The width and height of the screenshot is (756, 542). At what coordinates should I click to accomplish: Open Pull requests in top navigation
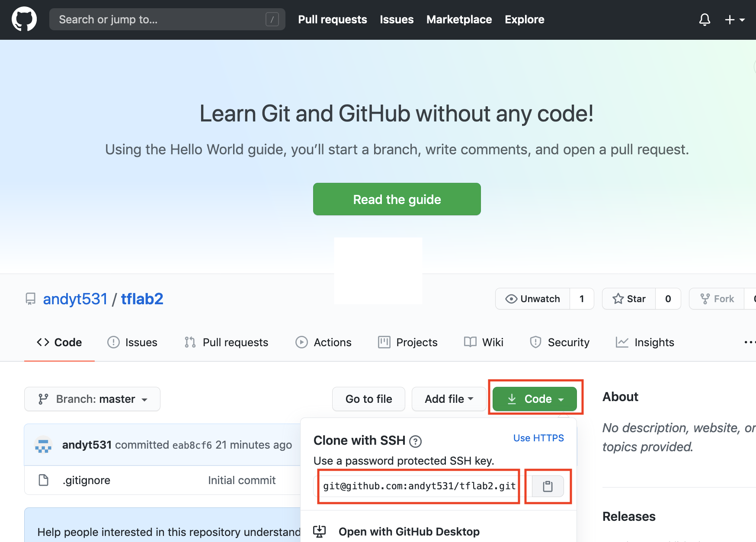pos(332,19)
